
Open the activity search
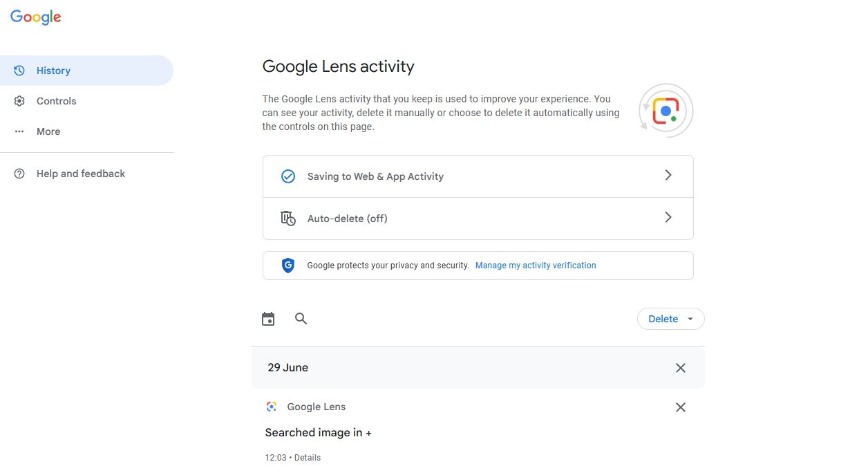tap(301, 319)
